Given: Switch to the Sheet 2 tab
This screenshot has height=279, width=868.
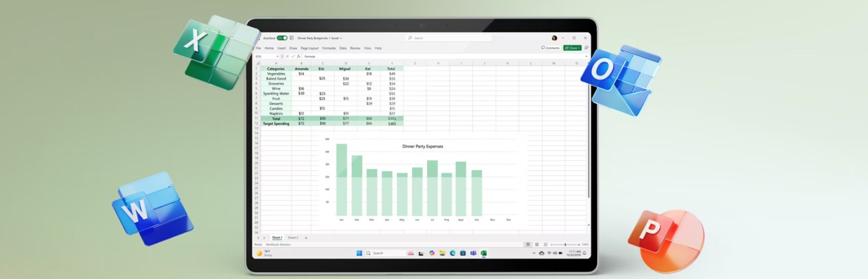Looking at the screenshot, I should click(293, 237).
